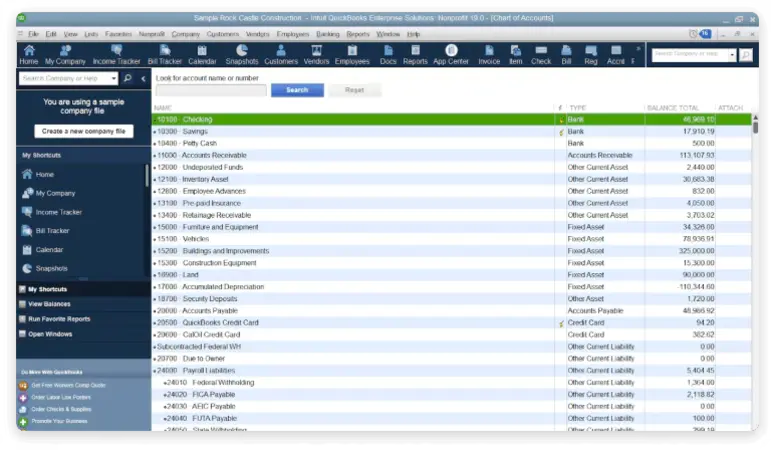
Task: Select the Open Windows sidebar section
Action: click(83, 334)
